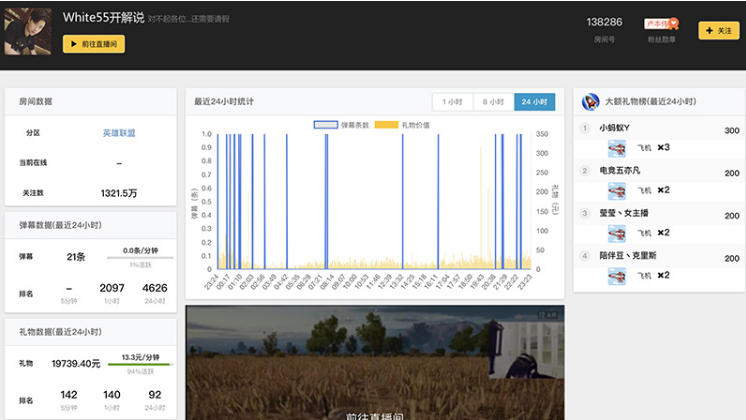
Task: Switch to the 8小时 tab
Action: click(493, 102)
